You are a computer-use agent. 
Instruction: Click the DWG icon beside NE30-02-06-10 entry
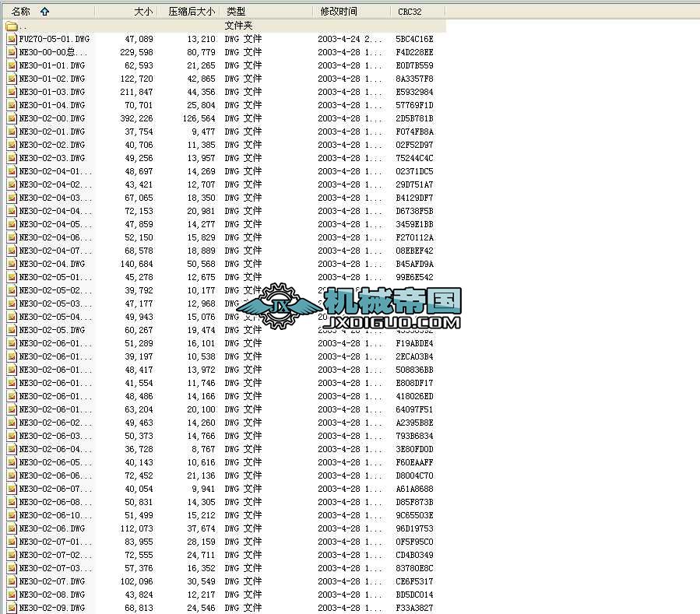click(12, 514)
